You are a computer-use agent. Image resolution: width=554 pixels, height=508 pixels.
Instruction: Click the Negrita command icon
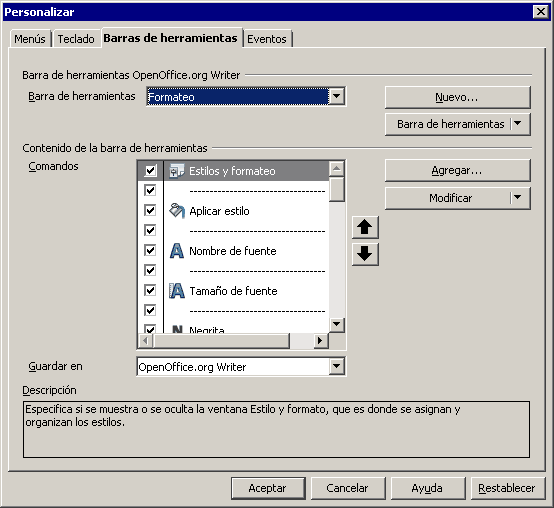coord(177,329)
